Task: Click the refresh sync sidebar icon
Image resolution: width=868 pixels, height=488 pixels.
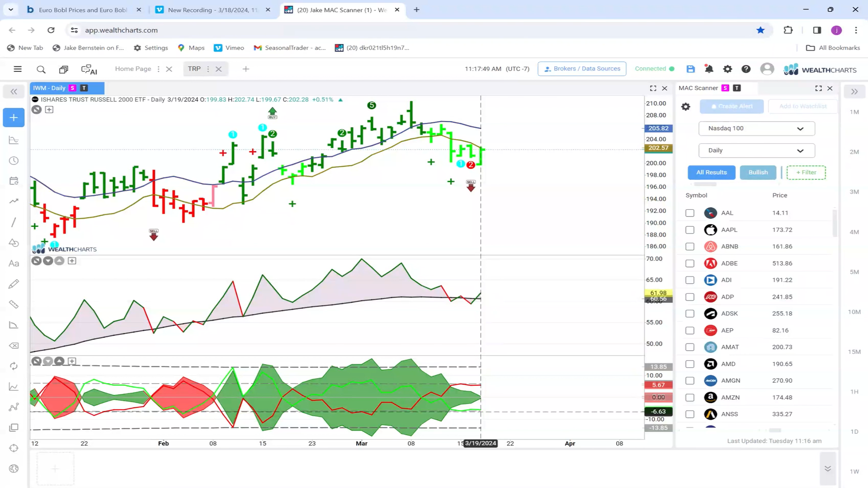Action: [14, 366]
